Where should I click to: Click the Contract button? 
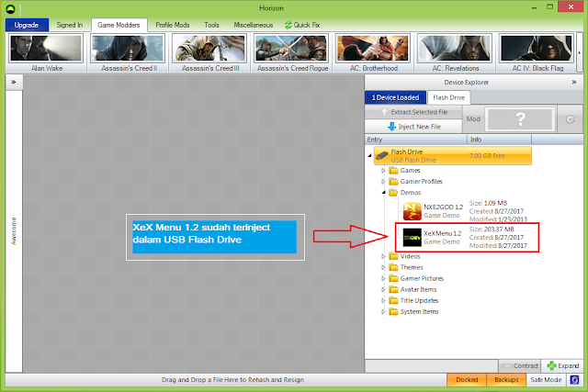click(x=520, y=365)
